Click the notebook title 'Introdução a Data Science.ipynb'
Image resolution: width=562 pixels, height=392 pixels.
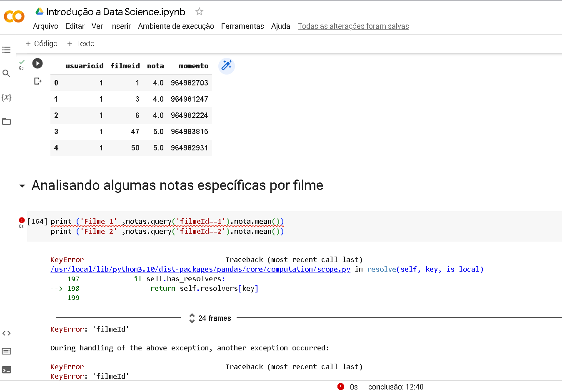point(116,12)
